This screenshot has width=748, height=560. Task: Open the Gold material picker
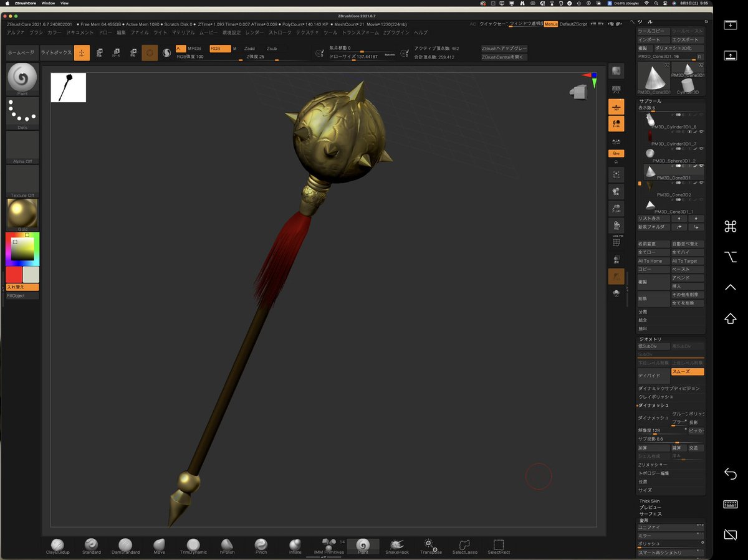22,215
